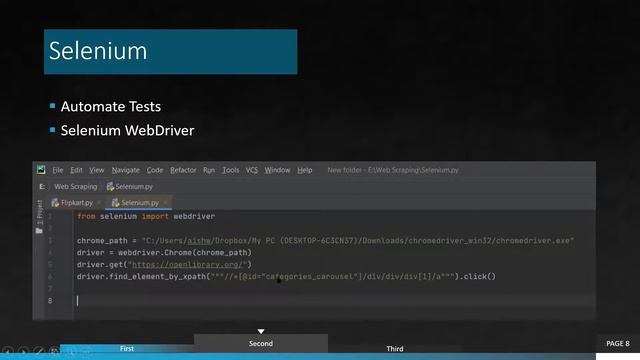Open the View menu

pos(97,170)
